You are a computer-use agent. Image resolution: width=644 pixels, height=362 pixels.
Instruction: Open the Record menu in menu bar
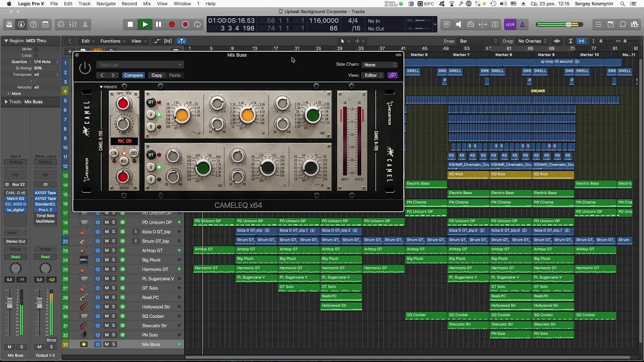pyautogui.click(x=129, y=4)
